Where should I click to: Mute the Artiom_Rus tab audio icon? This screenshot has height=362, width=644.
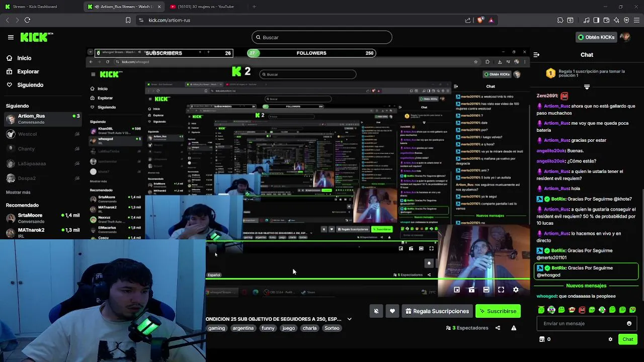pyautogui.click(x=96, y=7)
